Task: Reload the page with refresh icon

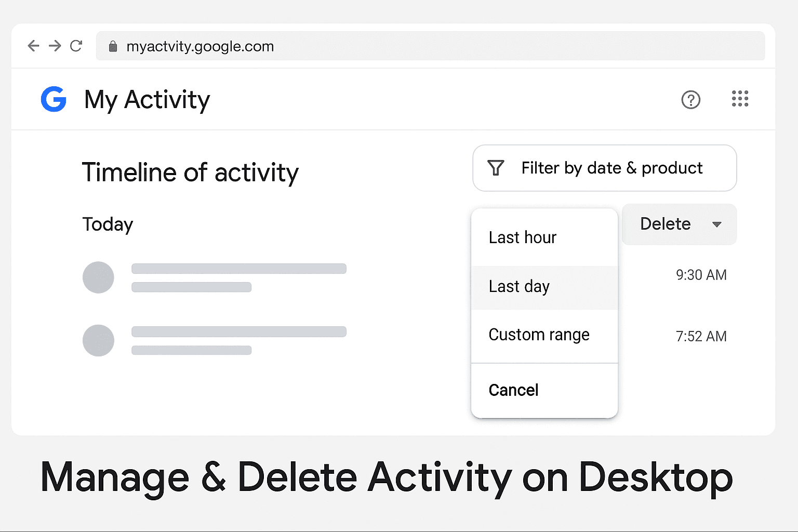Action: coord(76,46)
